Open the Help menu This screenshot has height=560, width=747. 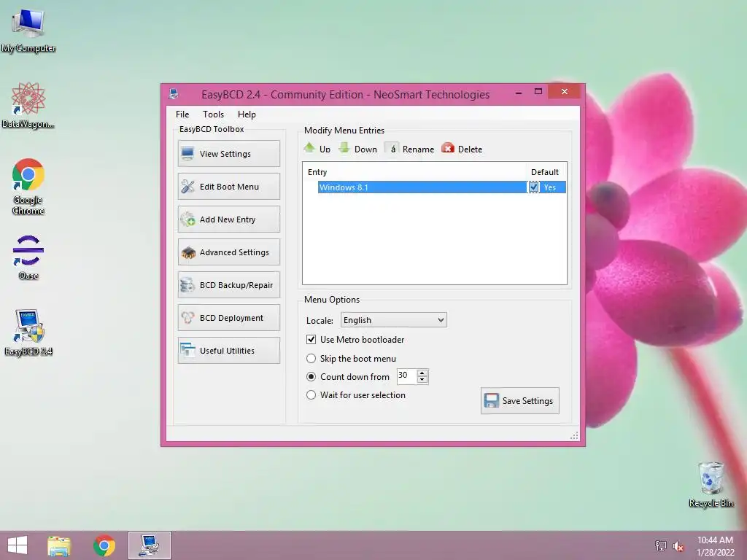pyautogui.click(x=247, y=114)
